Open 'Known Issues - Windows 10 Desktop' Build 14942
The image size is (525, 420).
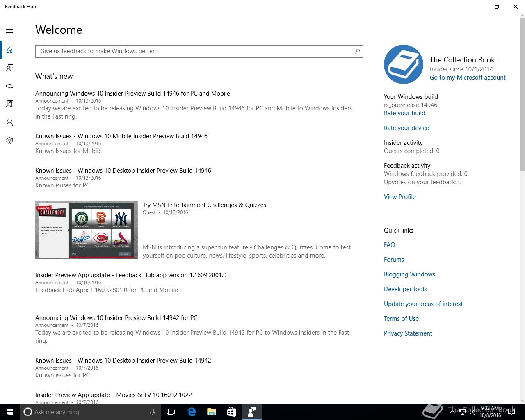tap(123, 361)
